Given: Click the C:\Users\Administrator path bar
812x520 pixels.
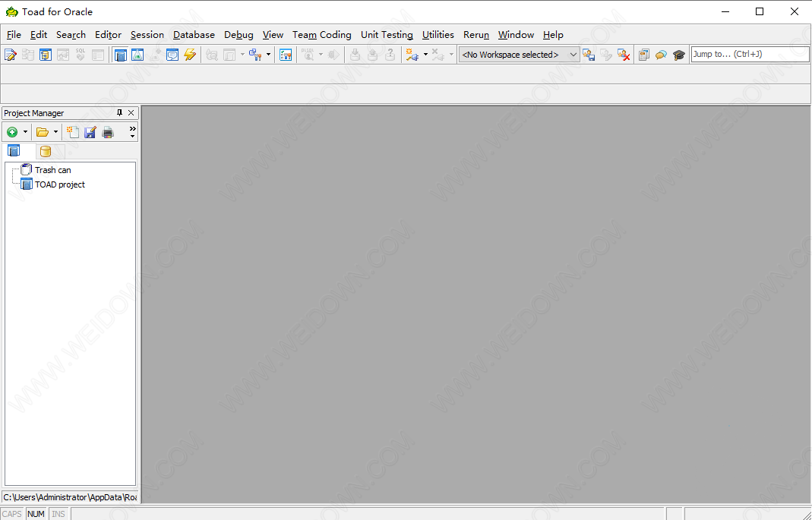Looking at the screenshot, I should tap(70, 497).
